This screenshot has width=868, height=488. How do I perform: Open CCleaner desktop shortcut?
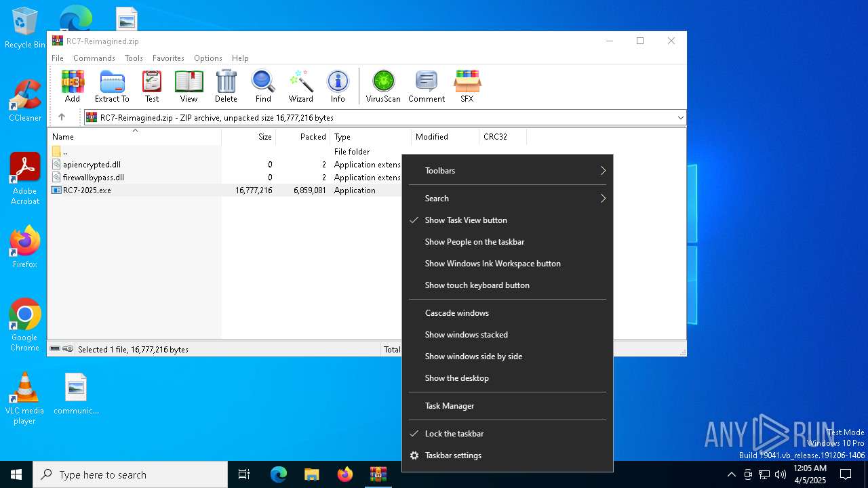point(24,100)
